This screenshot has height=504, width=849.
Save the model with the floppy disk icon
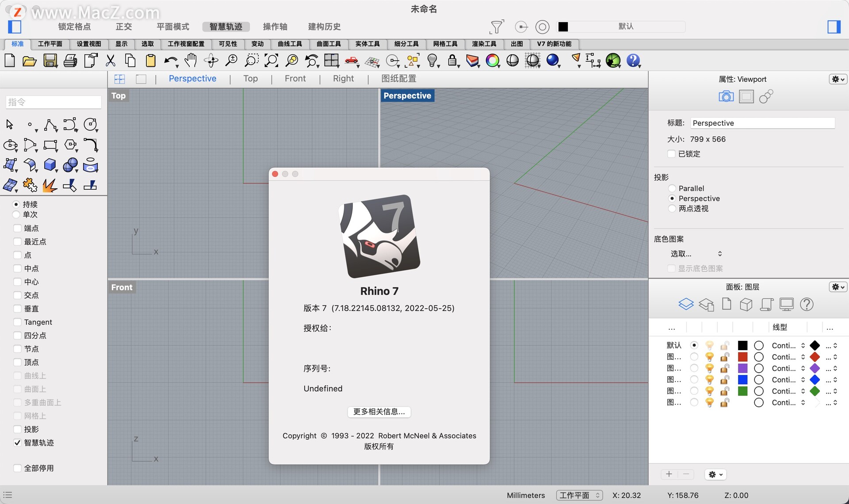(x=50, y=61)
